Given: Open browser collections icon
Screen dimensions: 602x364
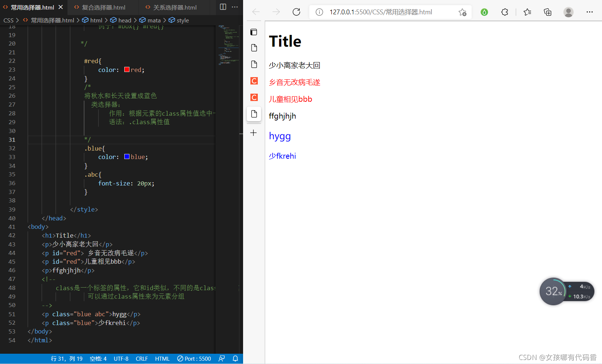Looking at the screenshot, I should [548, 12].
